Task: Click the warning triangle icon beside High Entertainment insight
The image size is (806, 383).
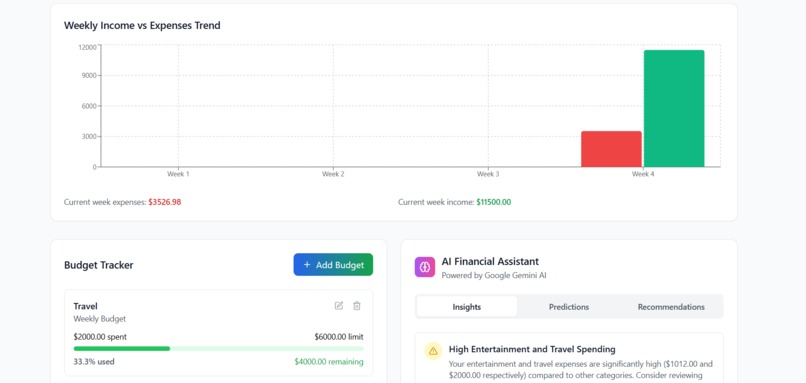Action: [x=433, y=351]
